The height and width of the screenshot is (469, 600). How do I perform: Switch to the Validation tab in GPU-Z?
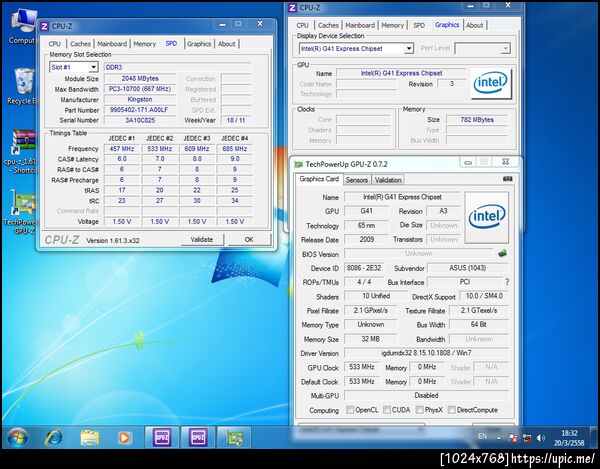(388, 180)
